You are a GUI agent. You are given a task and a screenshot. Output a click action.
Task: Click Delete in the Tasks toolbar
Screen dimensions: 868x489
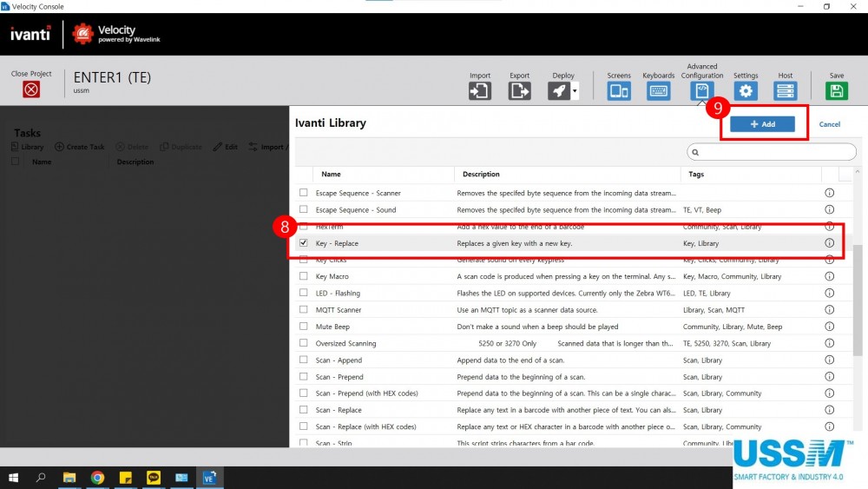(132, 147)
